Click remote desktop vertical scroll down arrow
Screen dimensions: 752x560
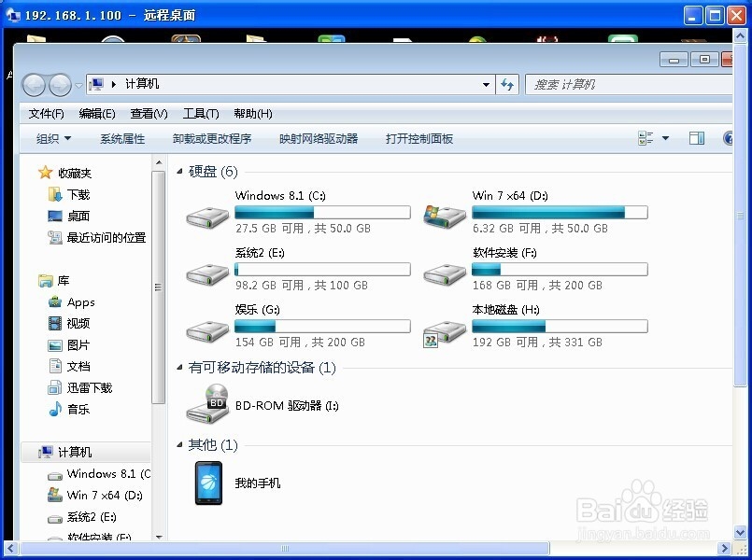tap(740, 532)
